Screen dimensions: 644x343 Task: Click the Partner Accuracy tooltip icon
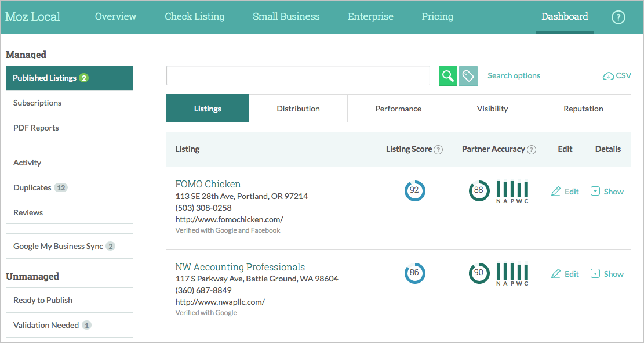coord(532,149)
